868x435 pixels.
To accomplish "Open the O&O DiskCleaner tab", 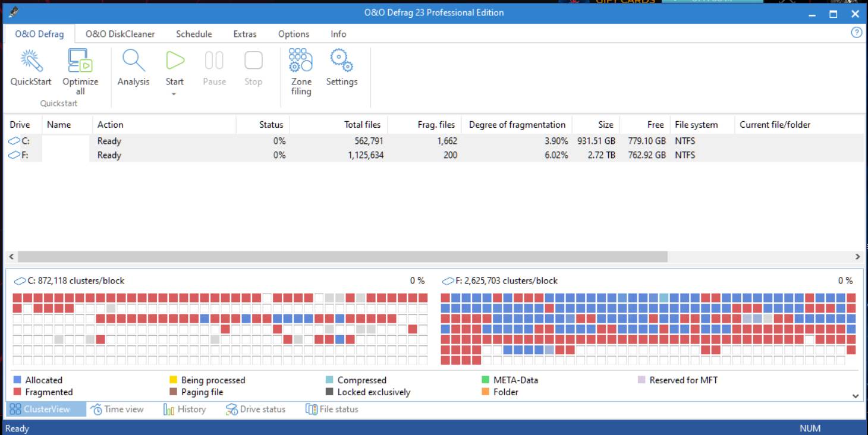I will pyautogui.click(x=120, y=34).
